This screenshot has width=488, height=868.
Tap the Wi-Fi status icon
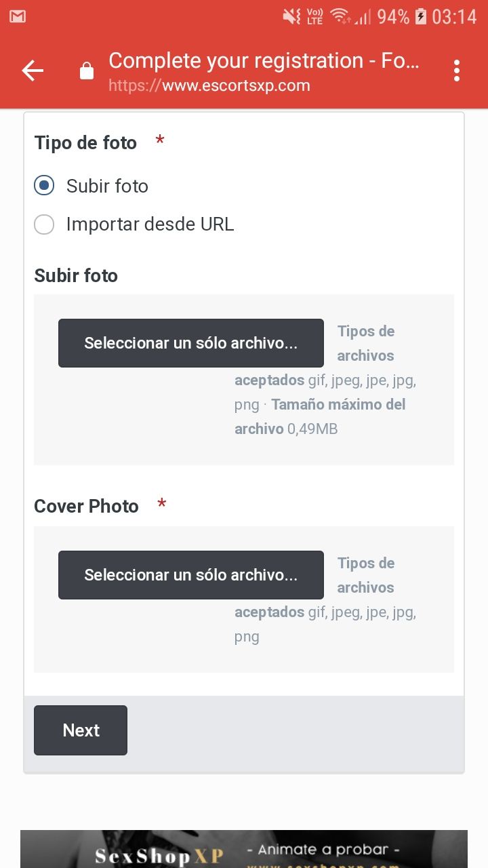point(340,16)
